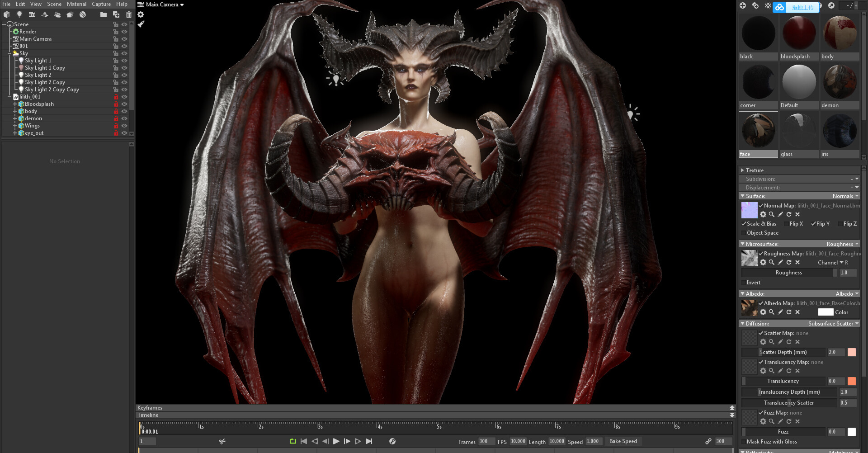Open Normal Map texture settings gear
The width and height of the screenshot is (868, 453).
pos(763,214)
